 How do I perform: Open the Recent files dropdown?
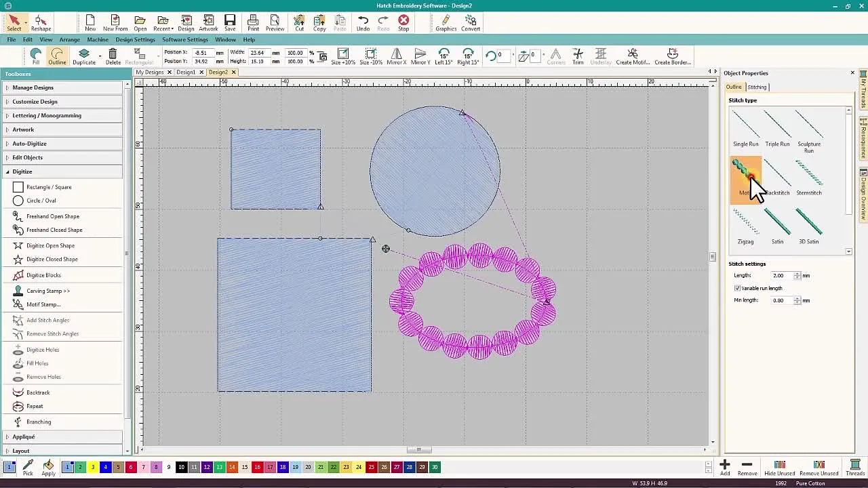[x=163, y=23]
